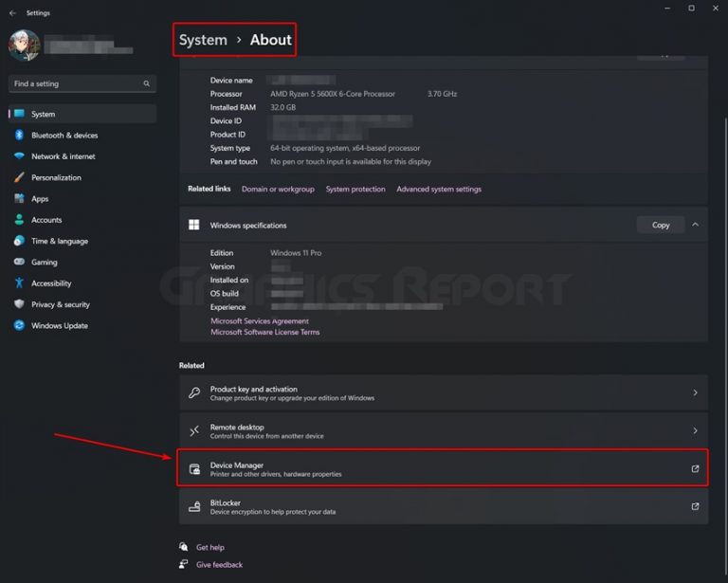This screenshot has height=583, width=728.
Task: Select the System monitor icon in sidebar
Action: pos(19,114)
